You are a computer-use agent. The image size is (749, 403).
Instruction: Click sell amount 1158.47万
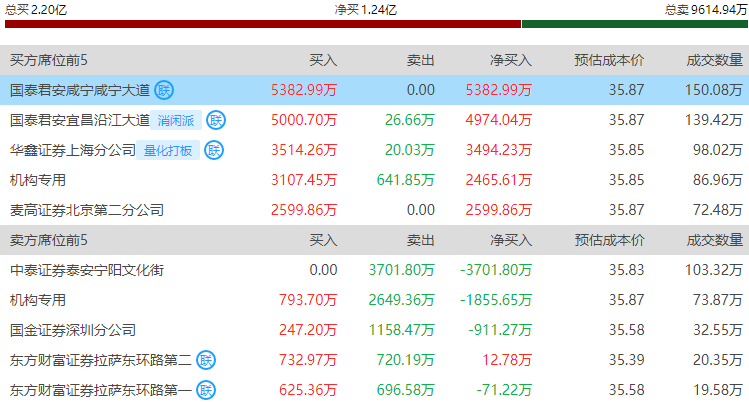(401, 330)
